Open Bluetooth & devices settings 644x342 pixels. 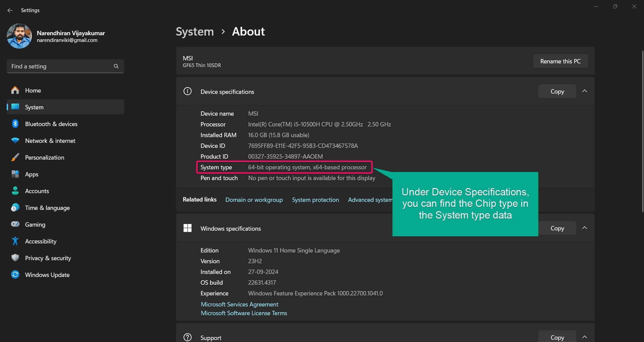(65, 124)
